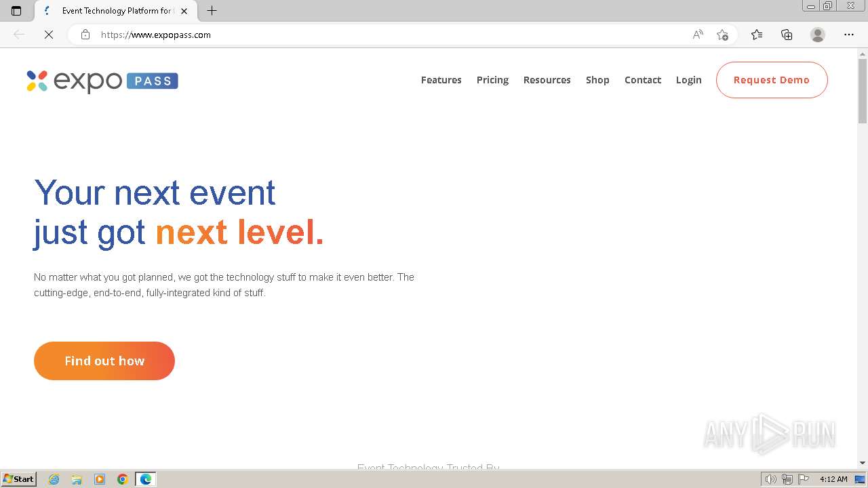Open the Features menu
This screenshot has height=488, width=868.
coord(441,80)
